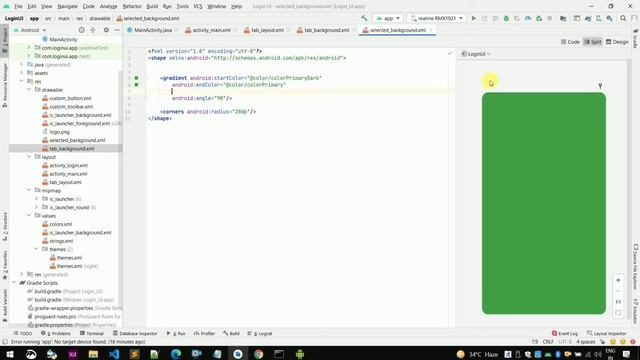Viewport: 640px width, 360px height.
Task: Open the app run configuration dropdown
Action: 388,18
